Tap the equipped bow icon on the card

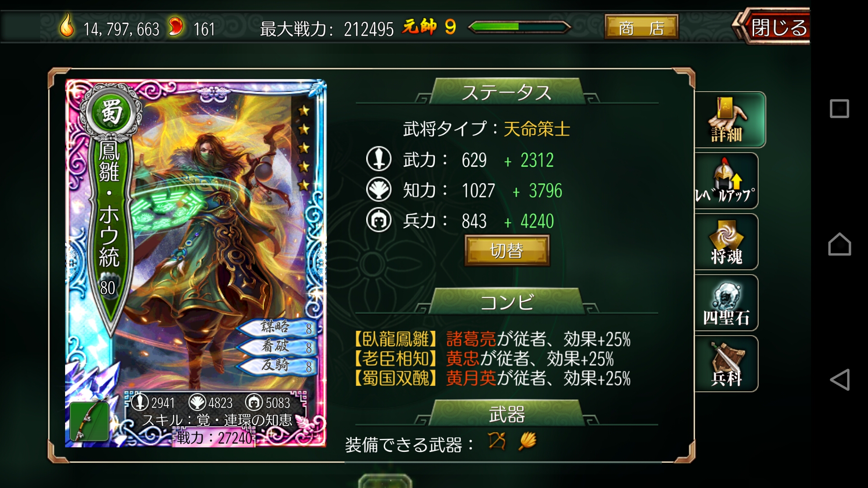tap(89, 421)
